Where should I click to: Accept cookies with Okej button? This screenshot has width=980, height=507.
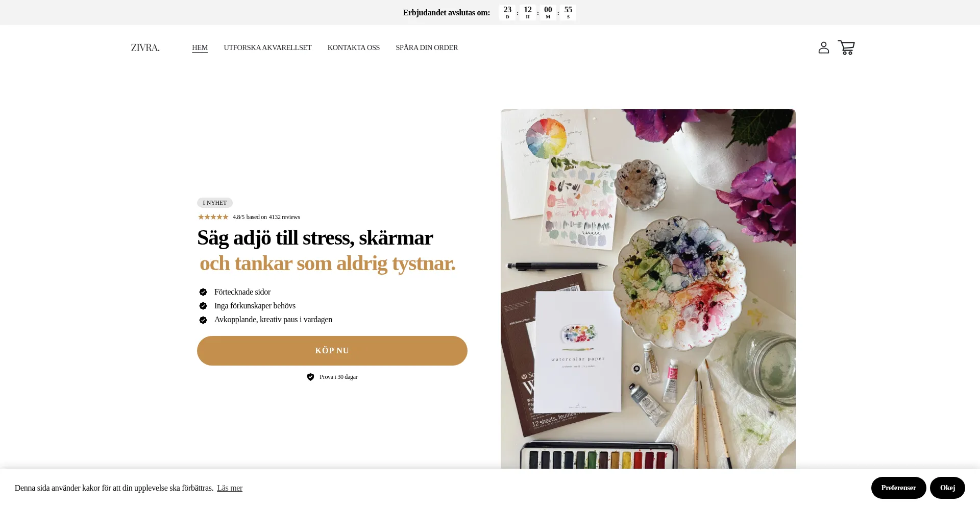(947, 488)
